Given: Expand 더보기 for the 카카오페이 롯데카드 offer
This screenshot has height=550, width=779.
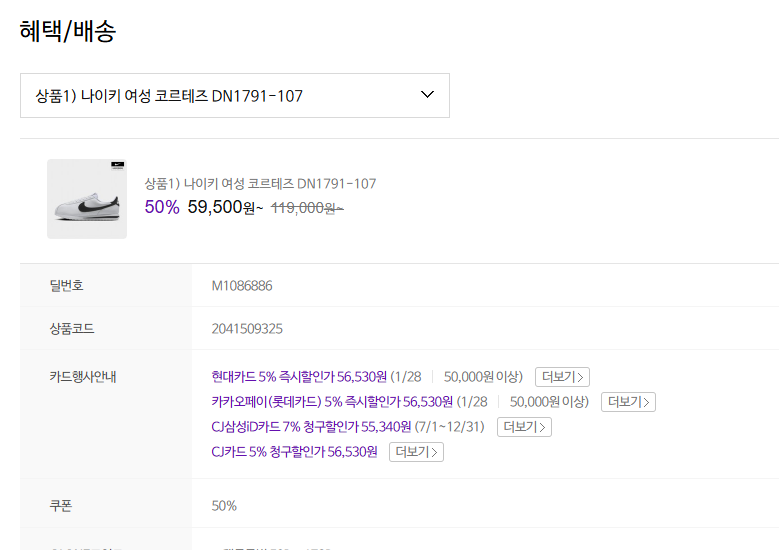Looking at the screenshot, I should (x=628, y=402).
